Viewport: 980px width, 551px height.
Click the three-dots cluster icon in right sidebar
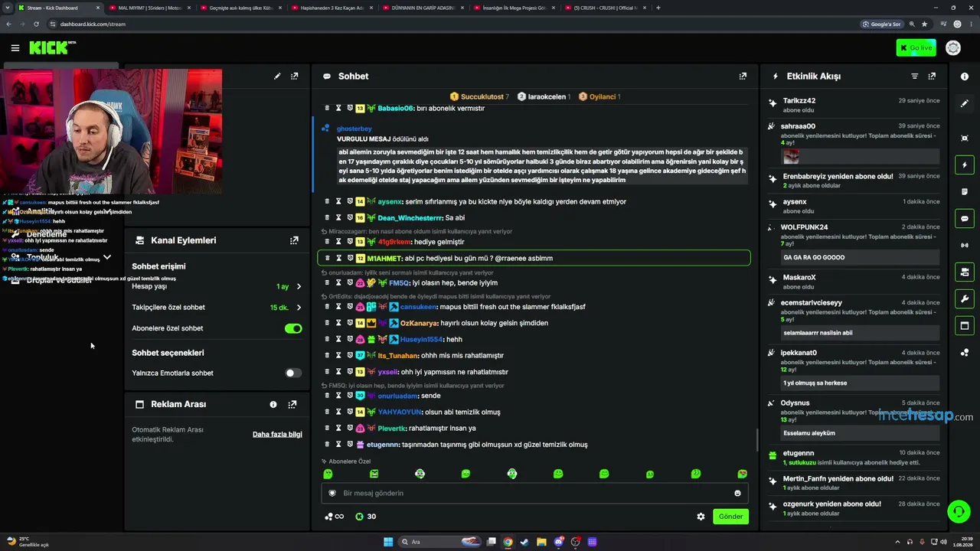coord(965,353)
